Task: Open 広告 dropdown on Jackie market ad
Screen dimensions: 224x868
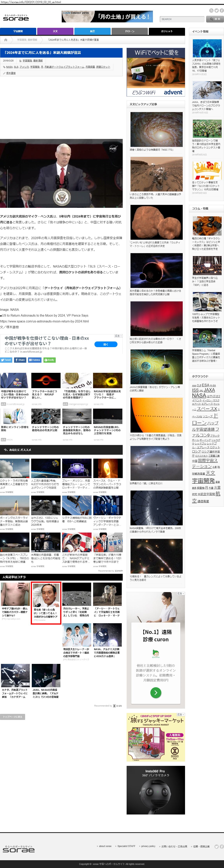Action: 181,714
